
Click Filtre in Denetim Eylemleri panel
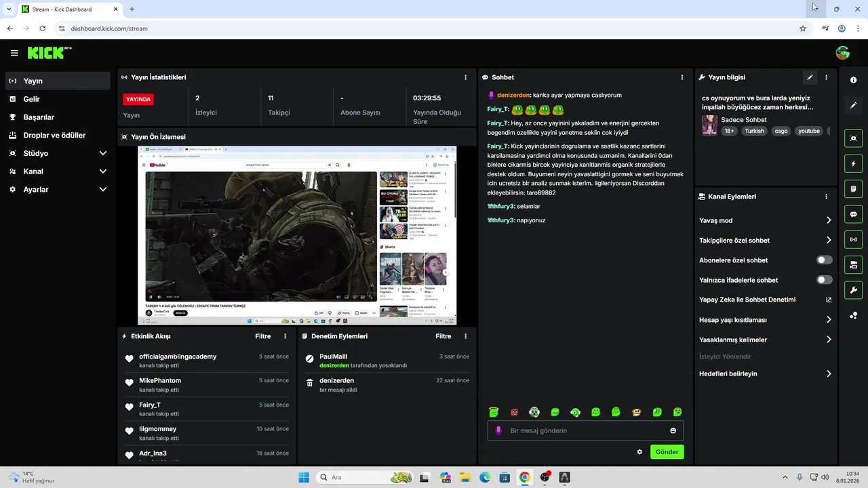pyautogui.click(x=443, y=336)
